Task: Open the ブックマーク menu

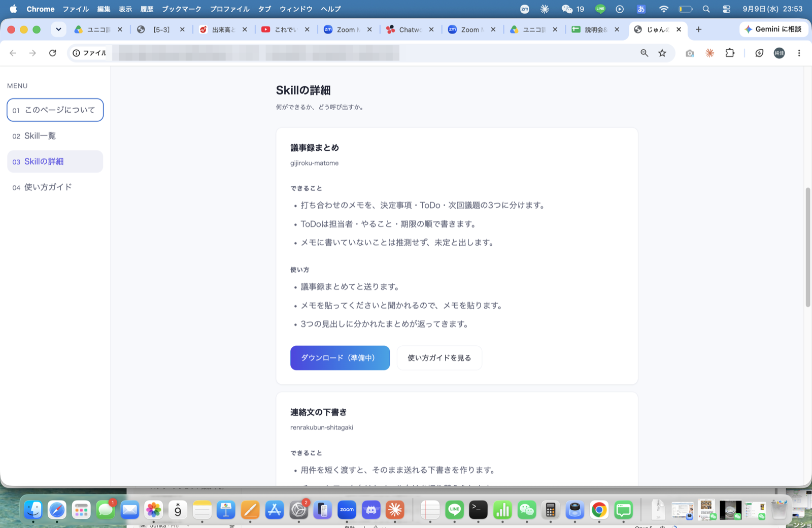Action: tap(181, 9)
